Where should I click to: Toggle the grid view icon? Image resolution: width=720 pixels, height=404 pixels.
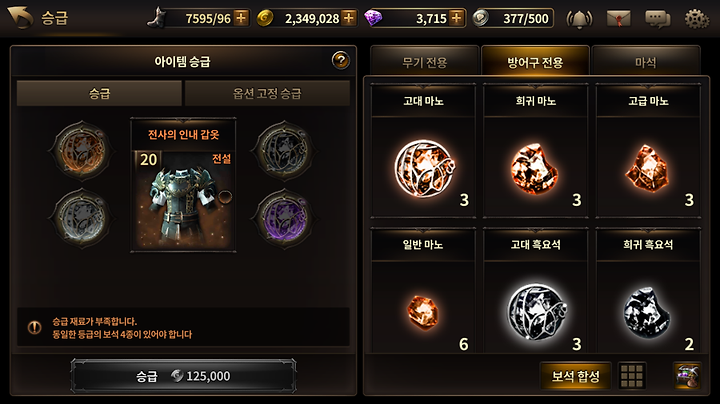(x=632, y=376)
